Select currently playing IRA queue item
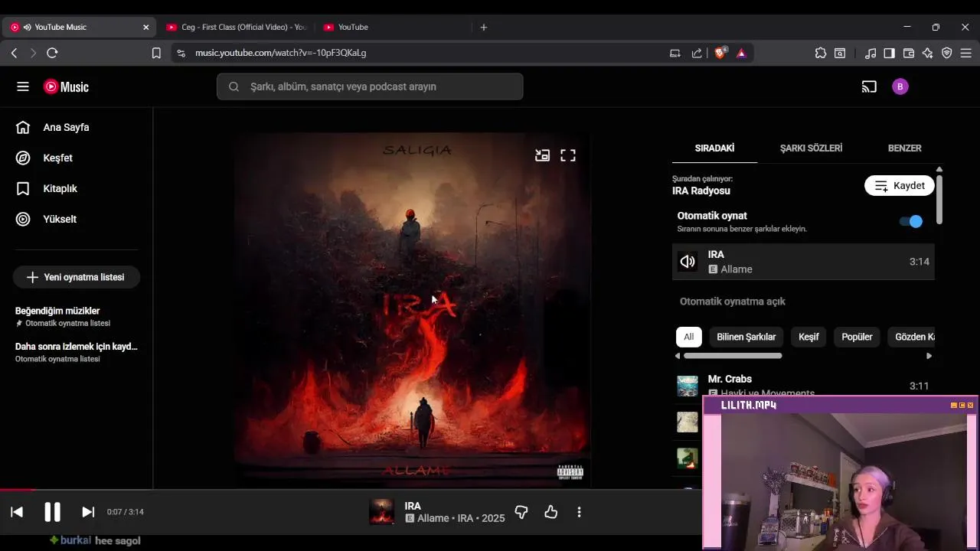The width and height of the screenshot is (980, 551). (x=803, y=262)
